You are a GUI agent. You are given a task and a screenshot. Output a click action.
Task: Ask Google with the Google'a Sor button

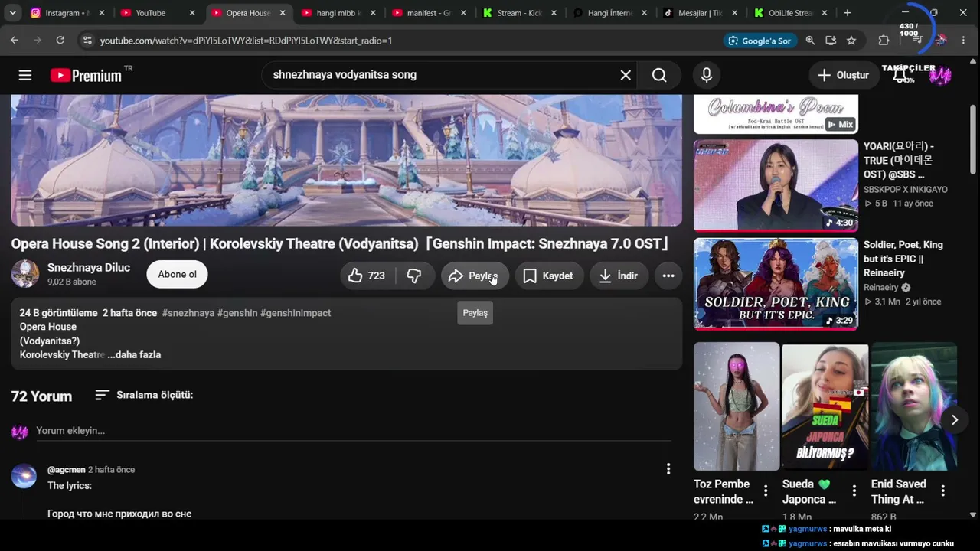coord(759,41)
